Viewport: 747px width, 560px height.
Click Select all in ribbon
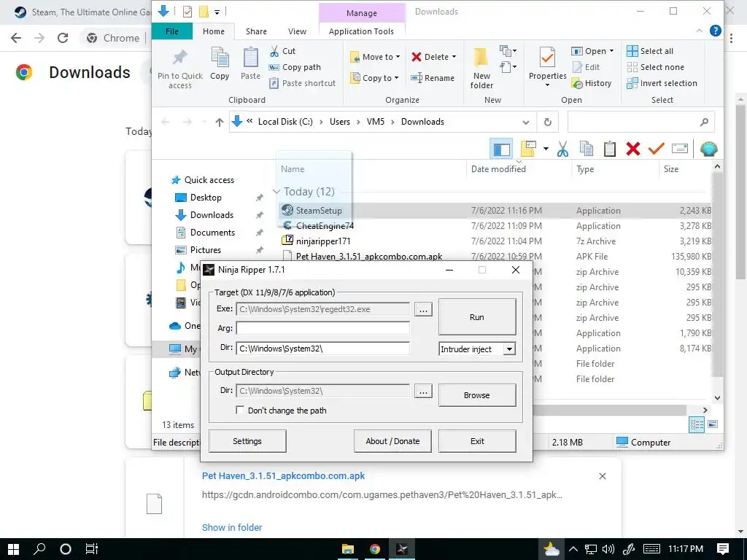click(x=650, y=51)
